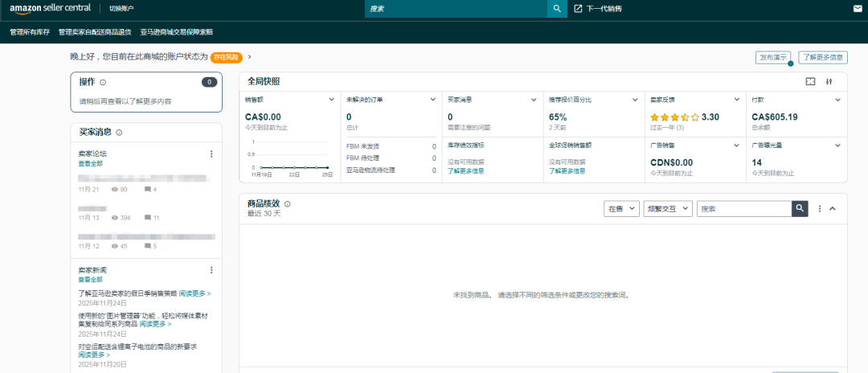This screenshot has width=868, height=373.
Task: Expand the 推荐报价百分比 card chevron
Action: coord(636,100)
